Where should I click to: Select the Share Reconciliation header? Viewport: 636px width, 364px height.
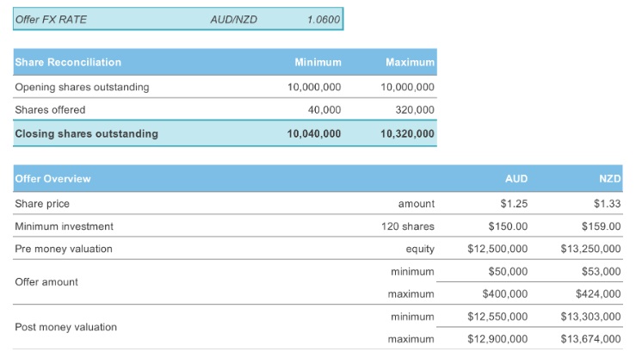[68, 62]
